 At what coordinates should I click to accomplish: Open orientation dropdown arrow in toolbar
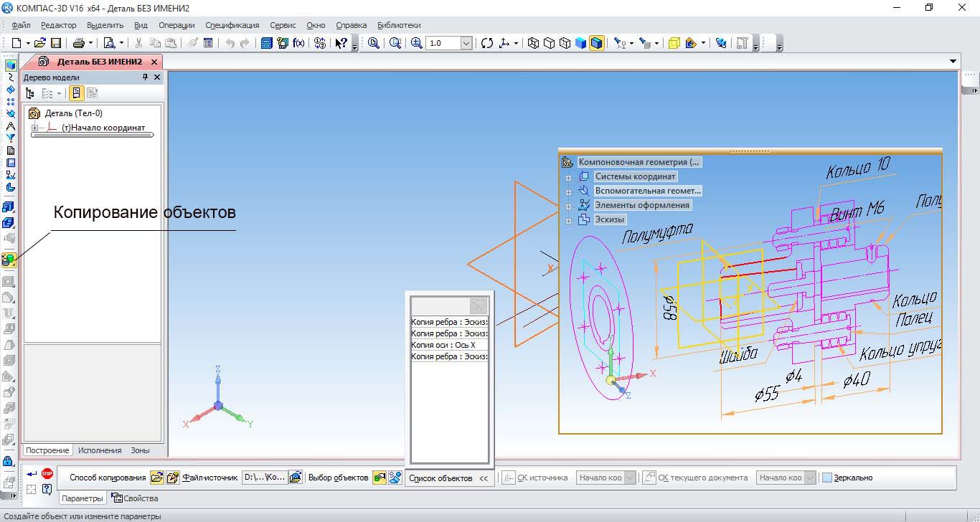coord(516,43)
